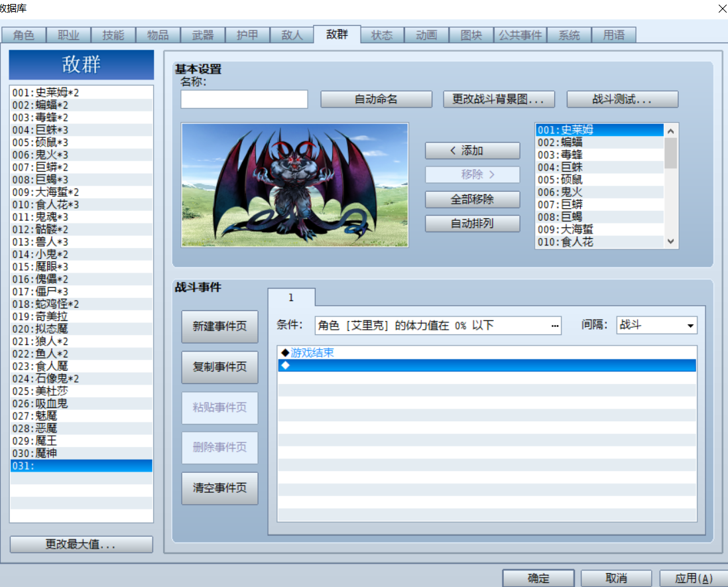Select enemy 005:硕鼠 in enemy list

[x=599, y=180]
